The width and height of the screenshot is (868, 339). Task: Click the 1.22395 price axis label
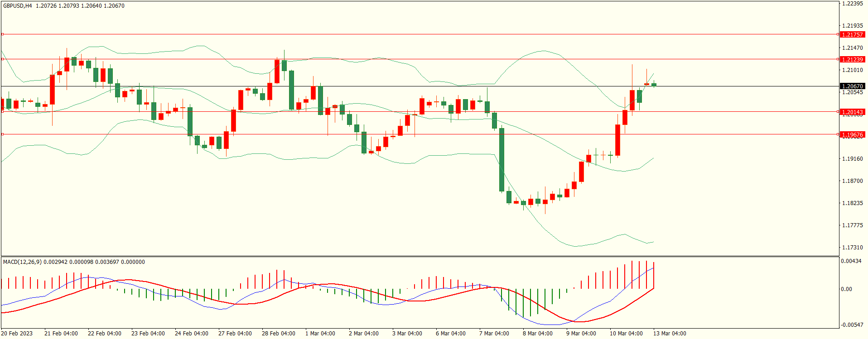[852, 4]
